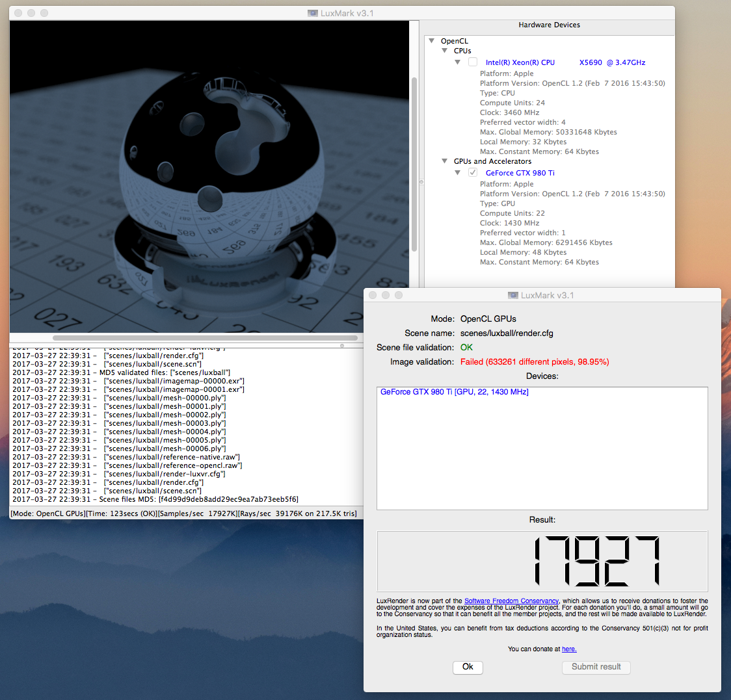
Task: Collapse the Intel Xeon CPU details
Action: tap(458, 62)
